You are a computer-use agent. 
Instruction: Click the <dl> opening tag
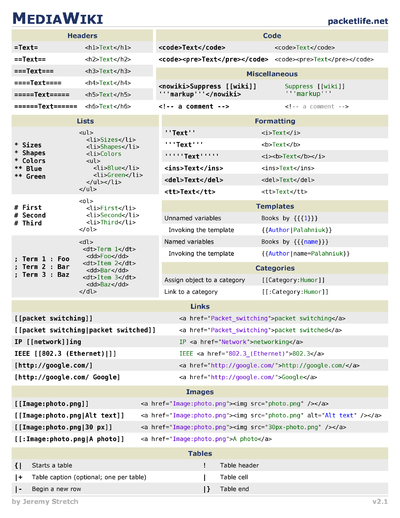(86, 242)
